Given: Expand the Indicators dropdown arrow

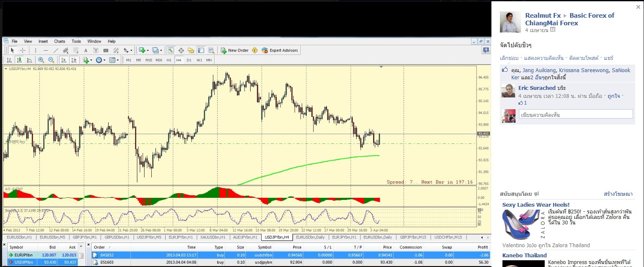Looking at the screenshot, I should [91, 60].
